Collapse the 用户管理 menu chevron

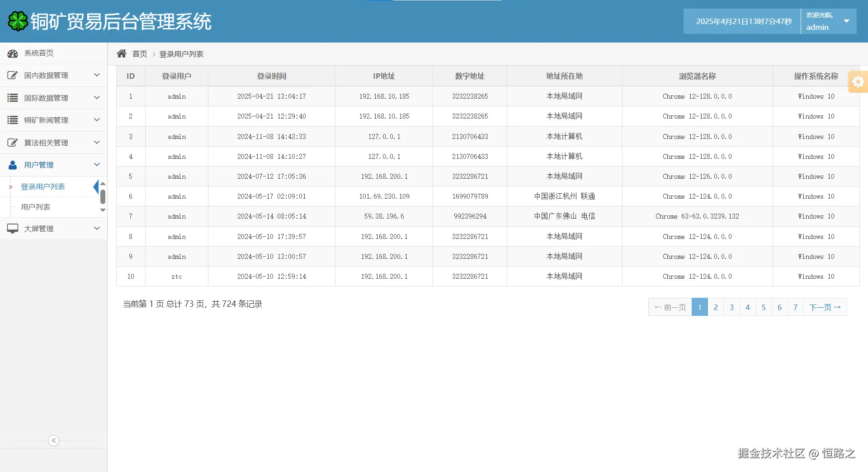(97, 164)
